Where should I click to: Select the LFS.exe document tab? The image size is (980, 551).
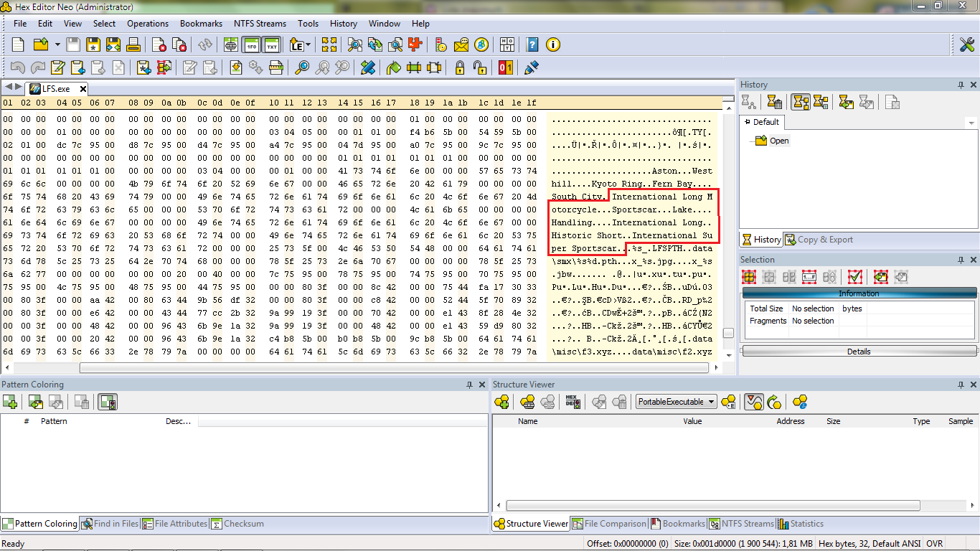[56, 89]
